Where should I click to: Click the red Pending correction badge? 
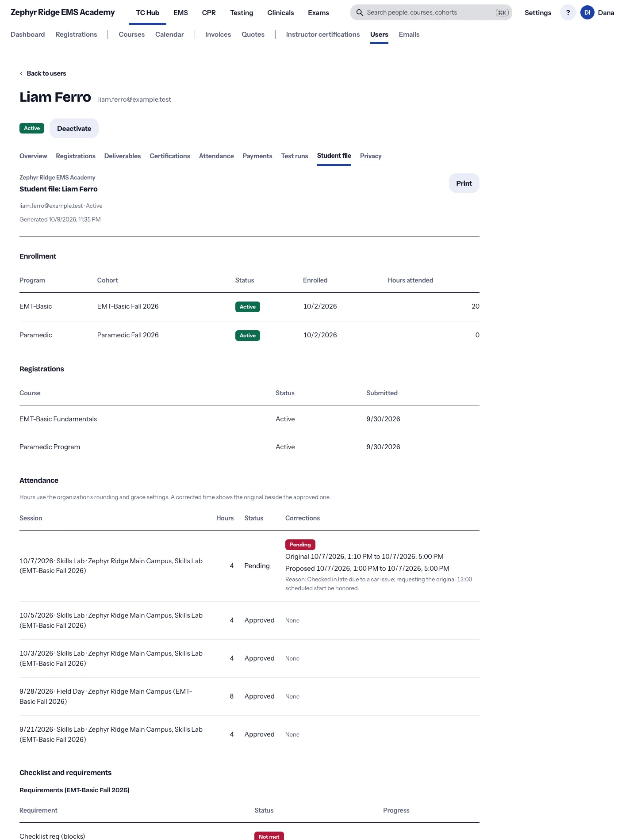(x=300, y=545)
